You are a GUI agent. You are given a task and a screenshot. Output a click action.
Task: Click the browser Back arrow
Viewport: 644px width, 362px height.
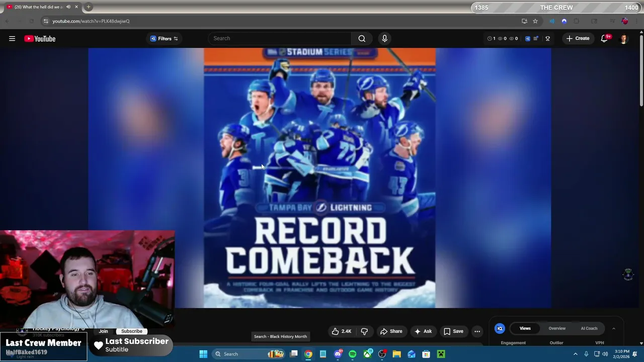pos(7,21)
